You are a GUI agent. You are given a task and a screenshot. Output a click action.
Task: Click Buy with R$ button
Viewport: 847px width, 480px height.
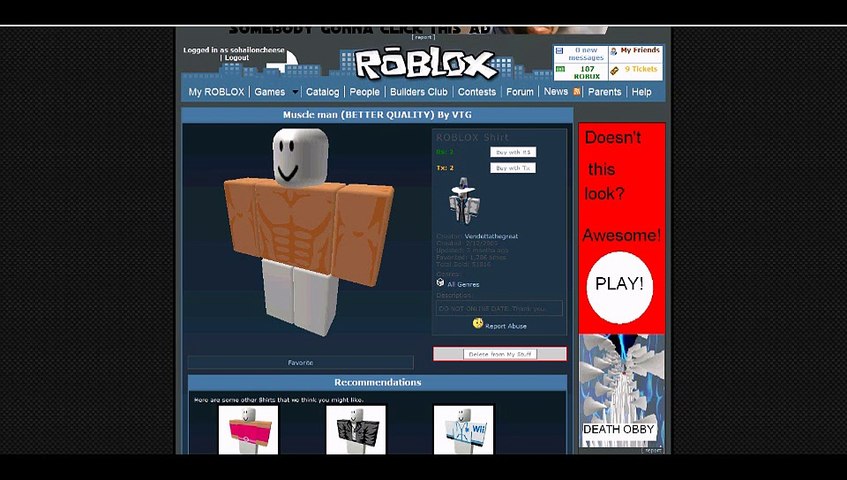(513, 152)
